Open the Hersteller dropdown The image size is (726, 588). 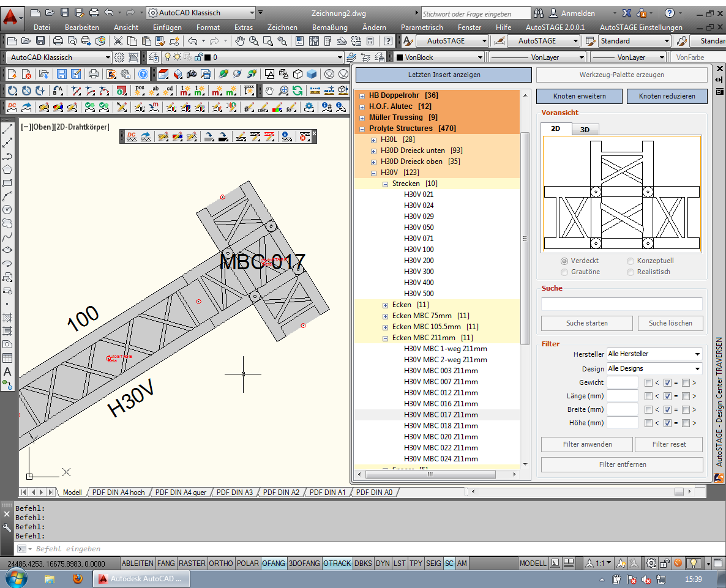653,354
